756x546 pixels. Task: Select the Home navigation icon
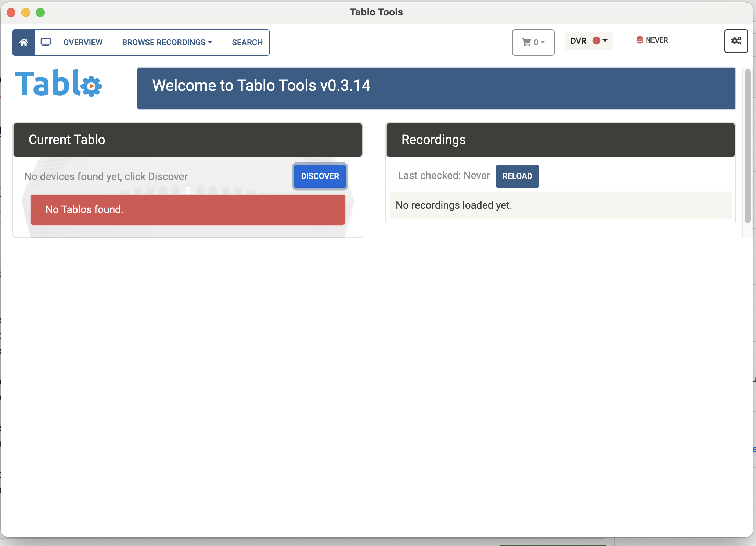pos(23,42)
